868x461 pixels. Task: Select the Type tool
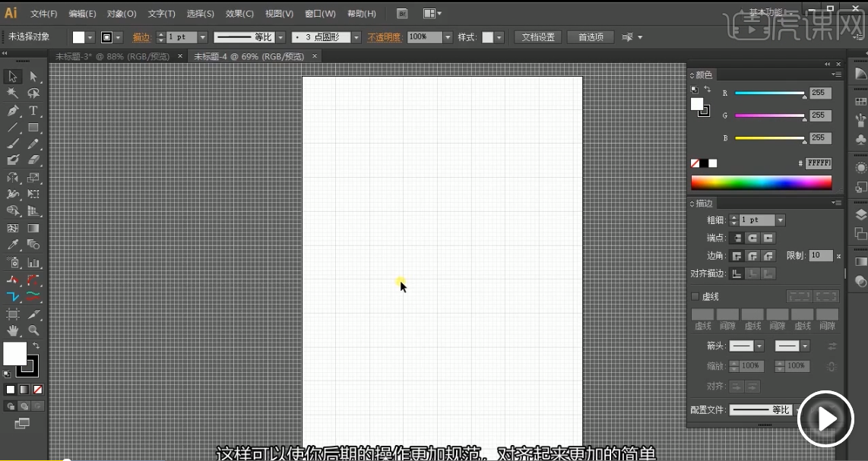coord(33,111)
